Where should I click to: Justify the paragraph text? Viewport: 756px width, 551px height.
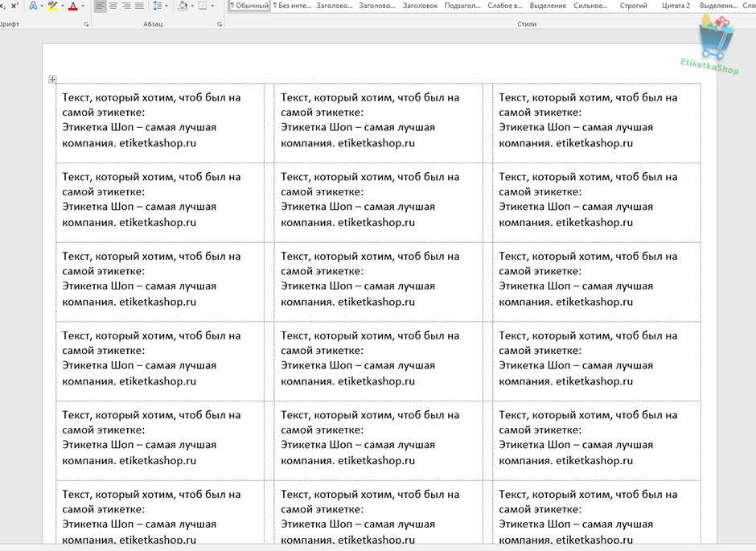(x=140, y=6)
